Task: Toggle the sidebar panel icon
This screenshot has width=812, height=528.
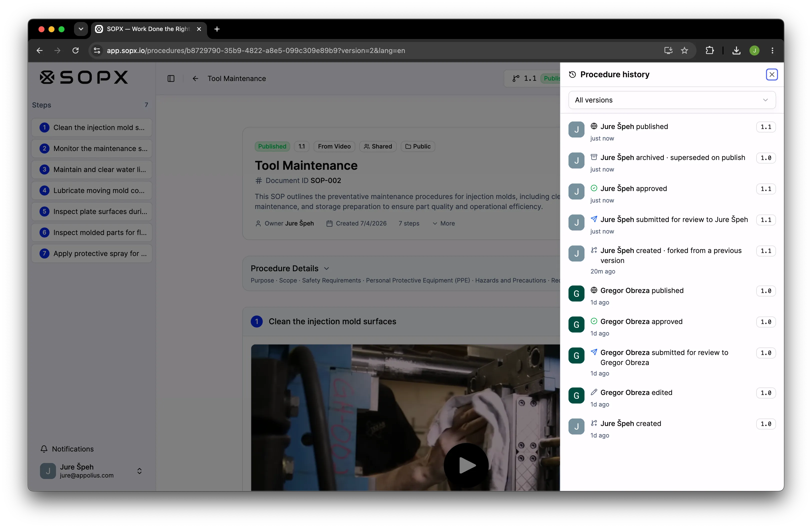Action: pos(171,78)
